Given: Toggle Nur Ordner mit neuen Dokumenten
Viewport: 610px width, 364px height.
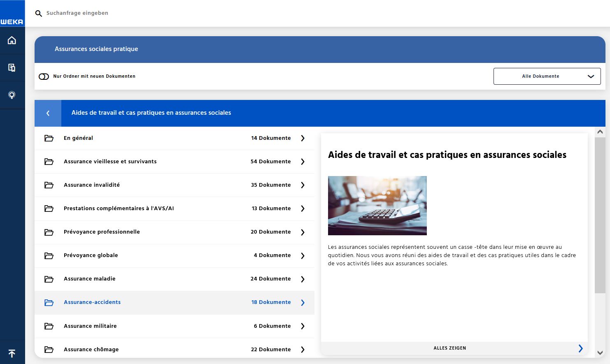Looking at the screenshot, I should pyautogui.click(x=44, y=77).
